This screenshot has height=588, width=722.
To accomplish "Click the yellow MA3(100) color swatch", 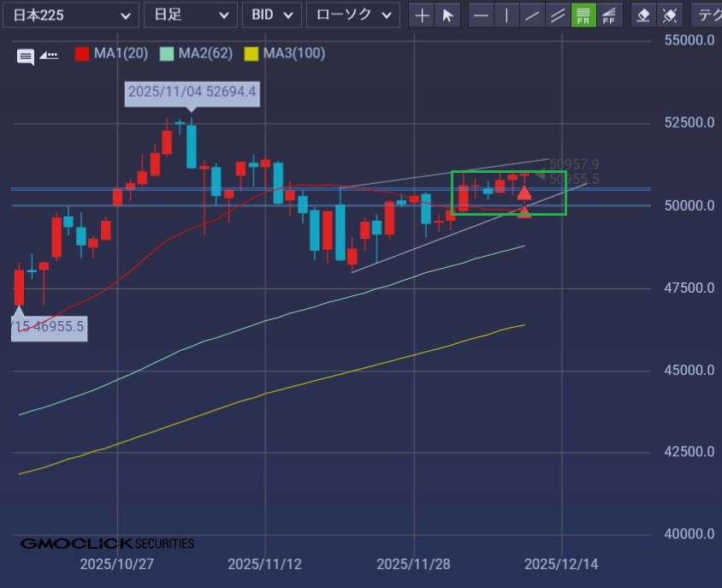I will (x=251, y=54).
